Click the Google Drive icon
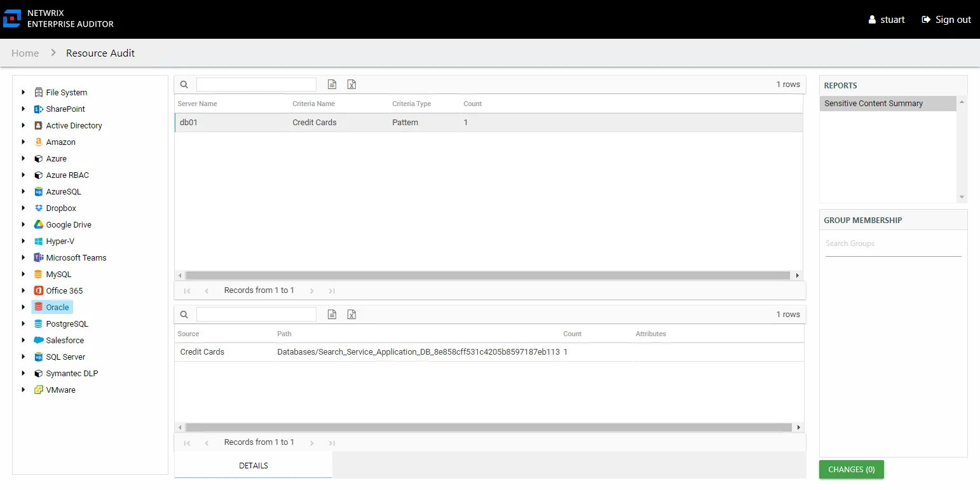980x490 pixels. click(39, 224)
